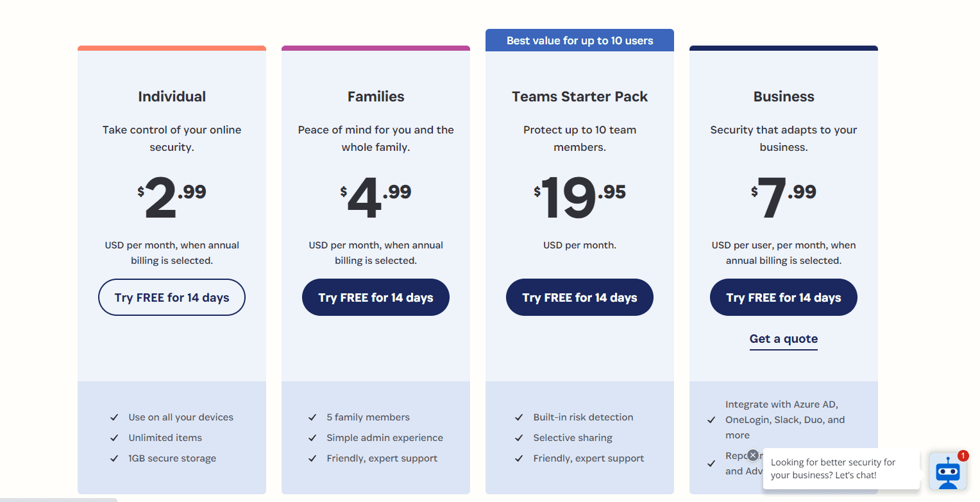Open the chatbot robot icon
Screen dimensions: 980x502
[947, 472]
